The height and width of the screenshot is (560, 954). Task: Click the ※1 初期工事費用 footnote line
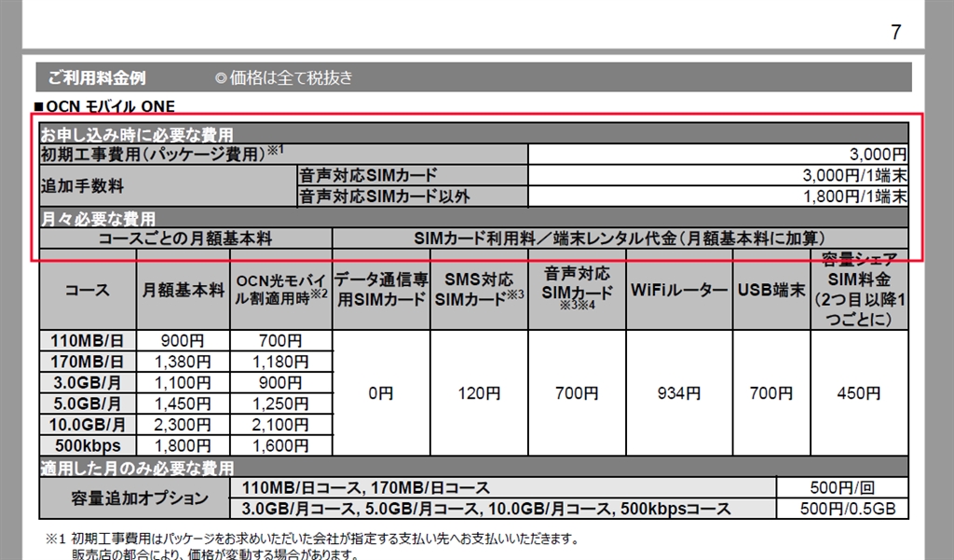(312, 540)
